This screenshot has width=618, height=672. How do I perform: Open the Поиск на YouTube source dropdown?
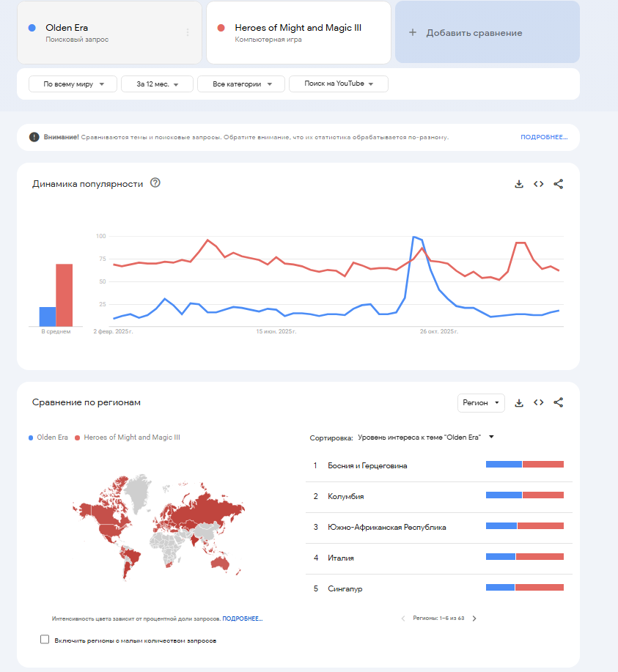[339, 84]
